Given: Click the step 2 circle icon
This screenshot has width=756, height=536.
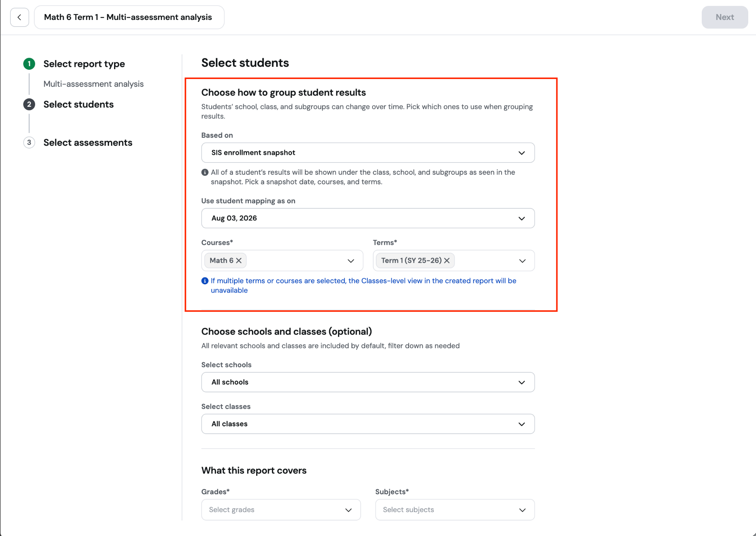Looking at the screenshot, I should pyautogui.click(x=29, y=105).
